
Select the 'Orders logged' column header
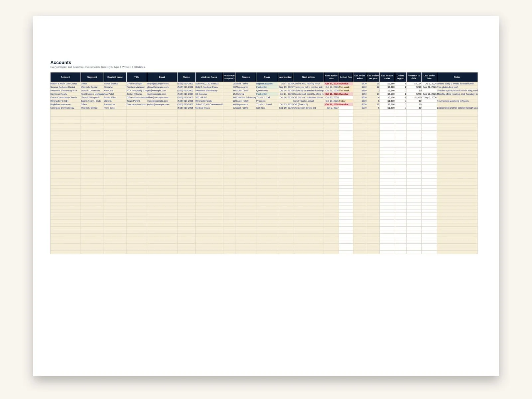[x=401, y=77]
